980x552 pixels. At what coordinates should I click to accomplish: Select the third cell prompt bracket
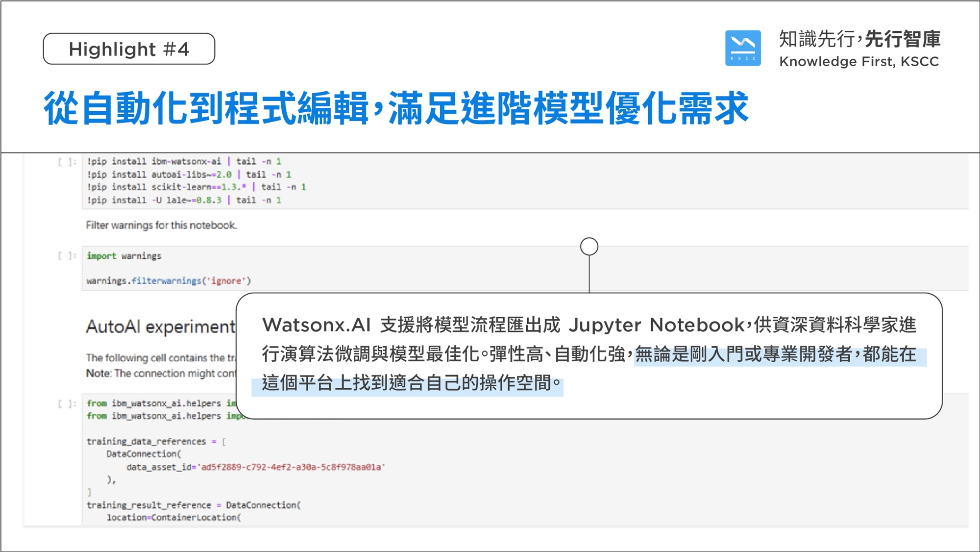67,403
